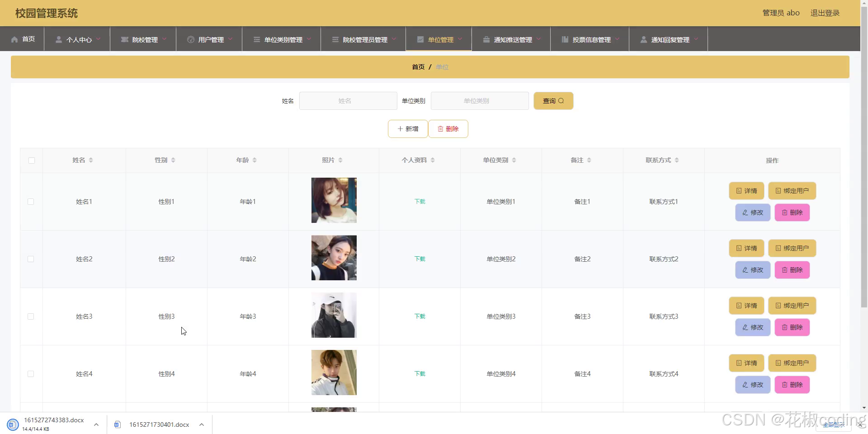
Task: Click pink 删除 button for row 姓名4
Action: 792,385
